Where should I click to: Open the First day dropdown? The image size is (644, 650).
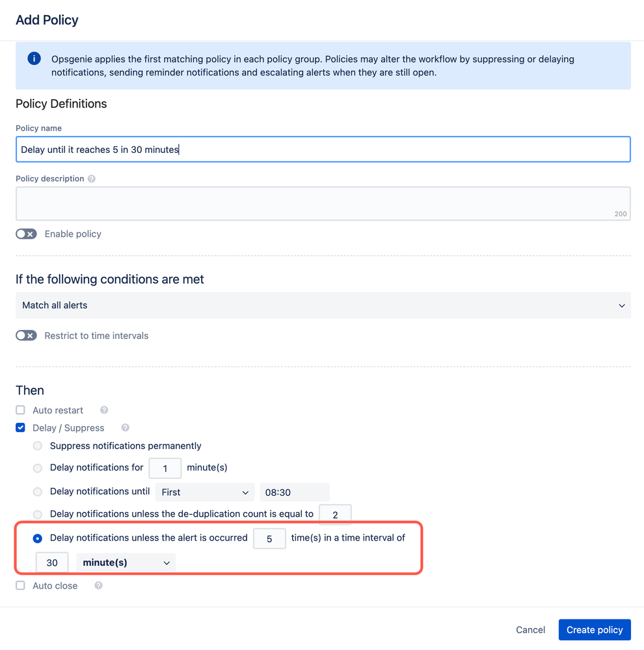[205, 492]
